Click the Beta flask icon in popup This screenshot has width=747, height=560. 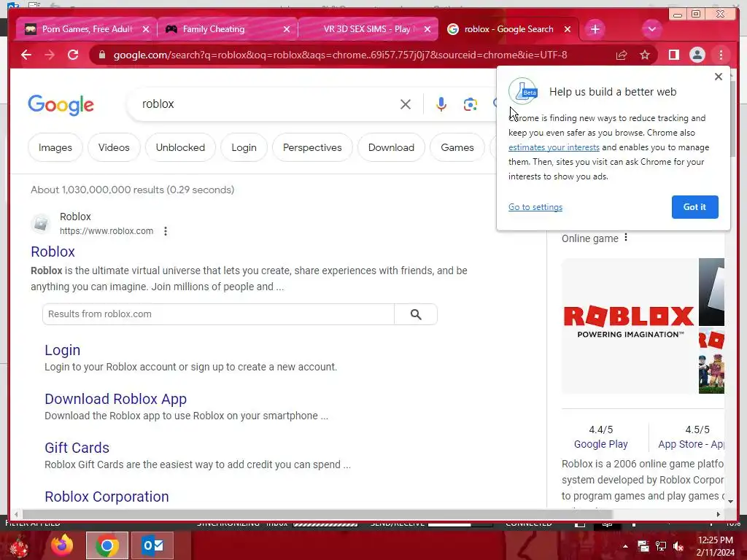pyautogui.click(x=523, y=91)
